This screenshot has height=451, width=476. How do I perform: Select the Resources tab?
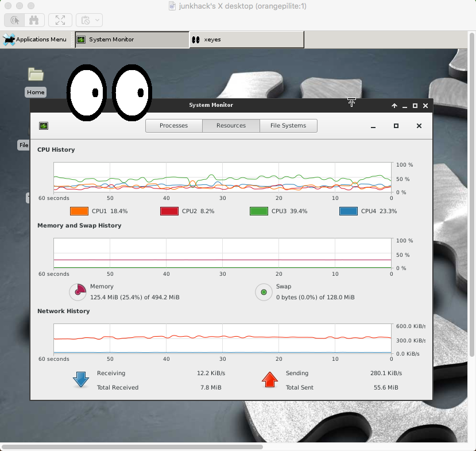(231, 126)
